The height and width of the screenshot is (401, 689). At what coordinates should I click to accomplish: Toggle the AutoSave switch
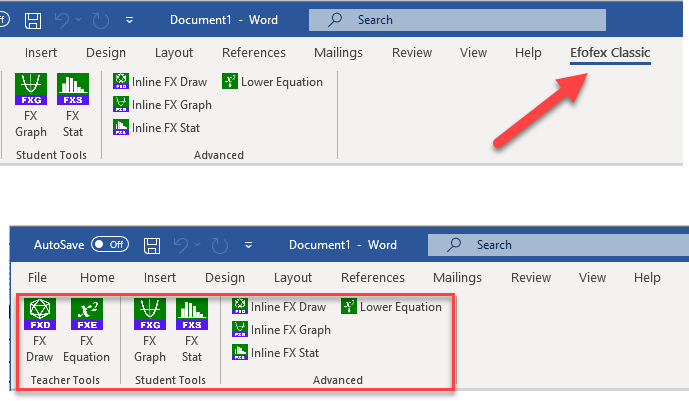pyautogui.click(x=110, y=245)
